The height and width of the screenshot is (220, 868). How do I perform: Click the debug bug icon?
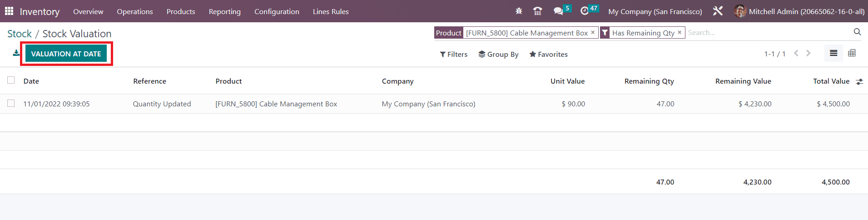point(519,11)
